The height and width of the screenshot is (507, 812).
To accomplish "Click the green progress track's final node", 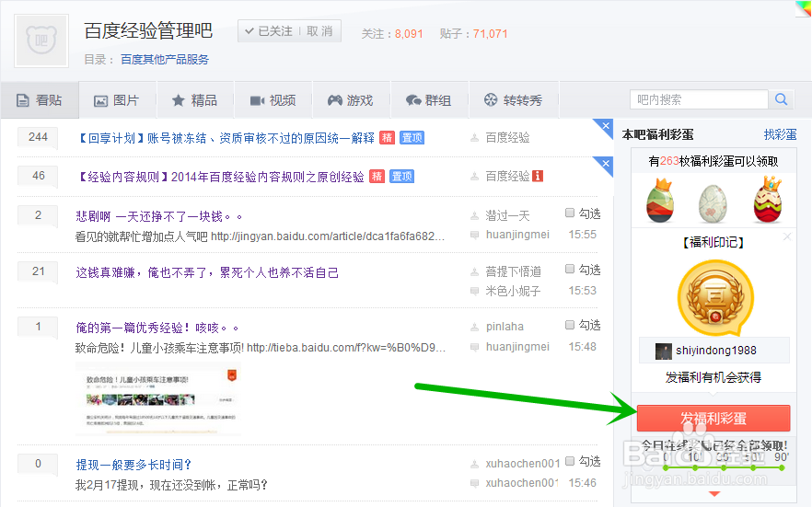I will point(782,467).
